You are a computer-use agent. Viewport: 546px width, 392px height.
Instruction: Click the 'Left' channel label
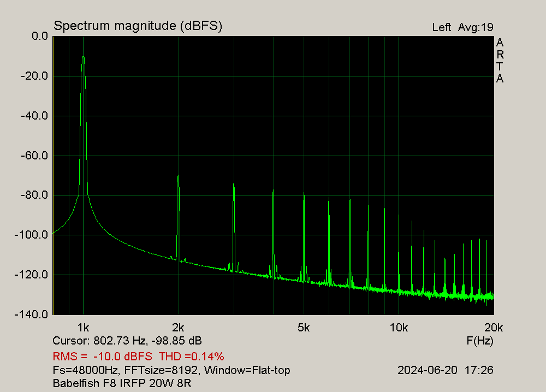pyautogui.click(x=442, y=27)
